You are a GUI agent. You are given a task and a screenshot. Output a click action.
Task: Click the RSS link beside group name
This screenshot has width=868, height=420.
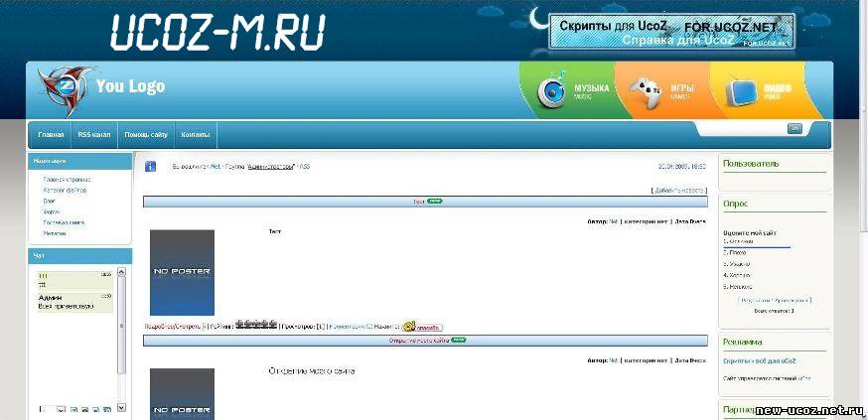pyautogui.click(x=305, y=166)
